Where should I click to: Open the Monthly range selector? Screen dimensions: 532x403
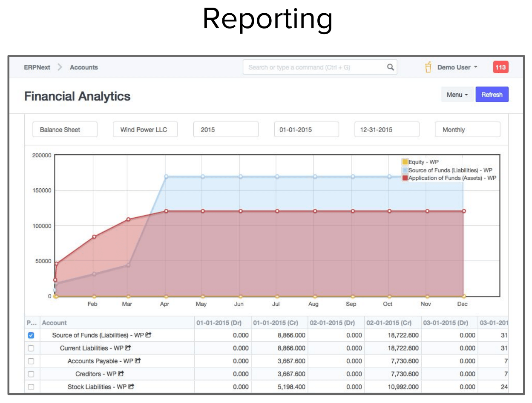point(467,130)
